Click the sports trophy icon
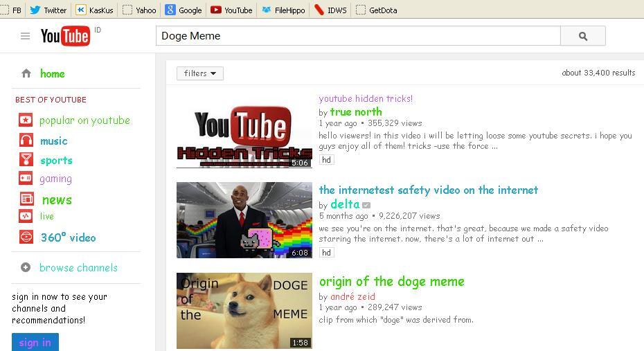This screenshot has width=644, height=351. click(x=26, y=159)
